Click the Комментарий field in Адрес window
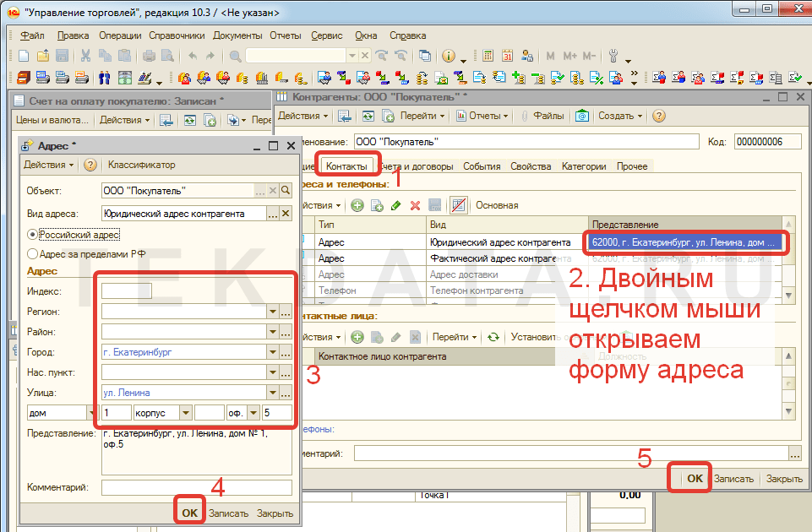This screenshot has width=812, height=532. point(197,487)
